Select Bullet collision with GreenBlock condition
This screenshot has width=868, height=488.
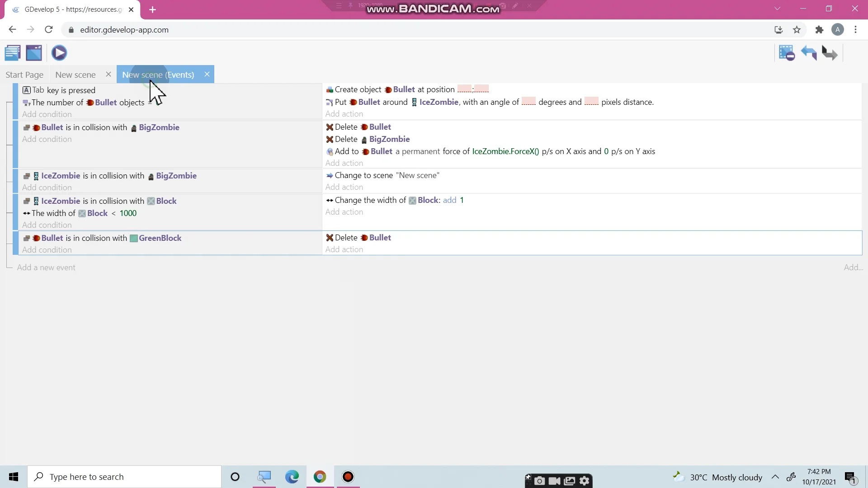pyautogui.click(x=102, y=238)
